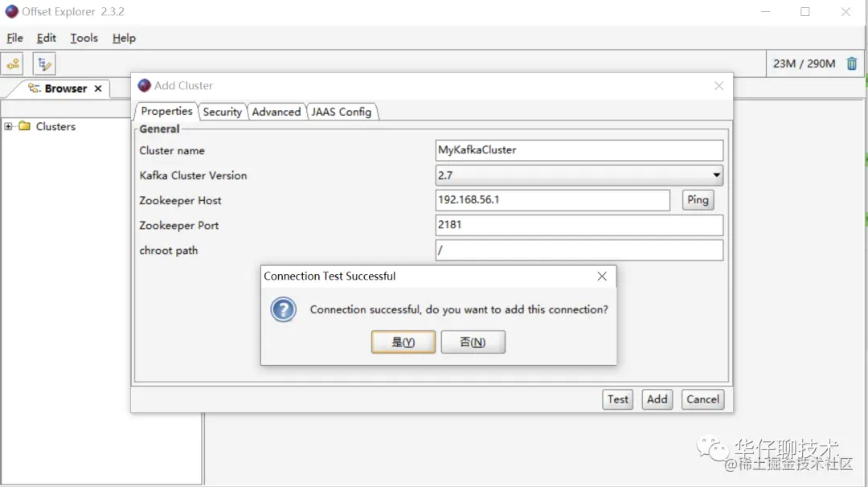868x487 pixels.
Task: Open the Tools menu
Action: point(84,39)
